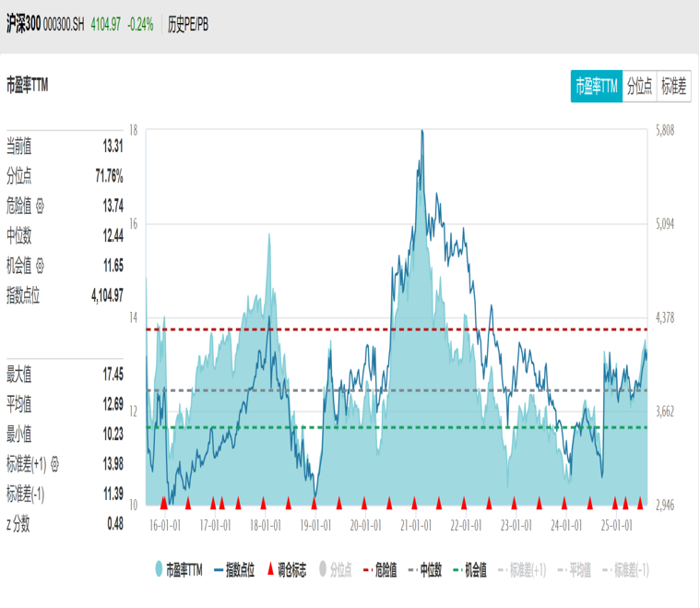The width and height of the screenshot is (700, 608).
Task: Click the 标准差(-1) 11.39 value
Action: pyautogui.click(x=113, y=495)
